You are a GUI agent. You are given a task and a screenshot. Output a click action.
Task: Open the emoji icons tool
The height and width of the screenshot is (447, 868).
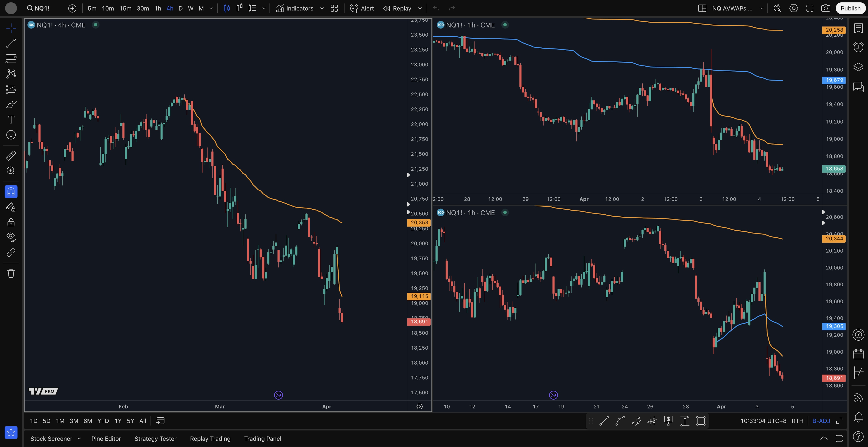click(11, 135)
